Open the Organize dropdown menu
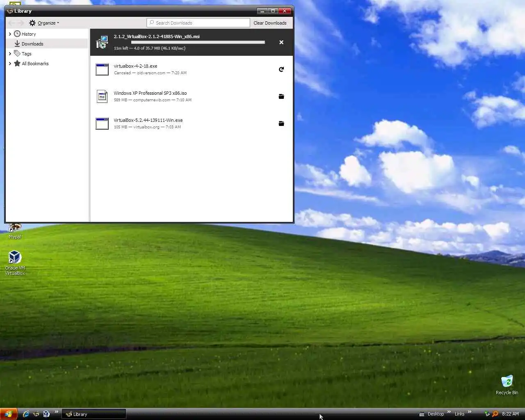The image size is (525, 420). 44,23
